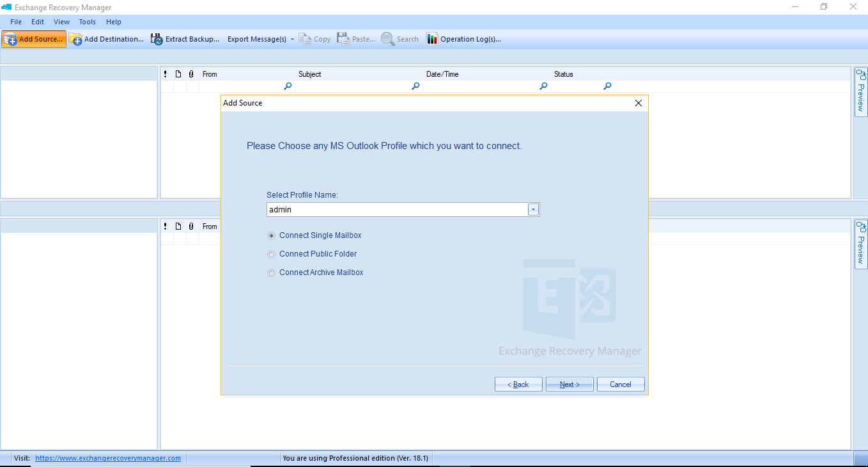Select Connect Public Folder option
Image resolution: width=868 pixels, height=467 pixels.
point(312,254)
